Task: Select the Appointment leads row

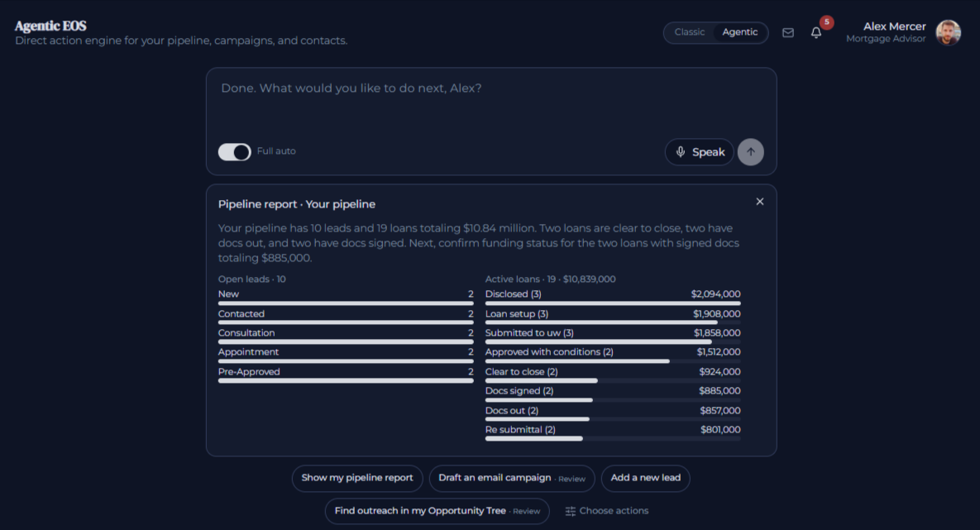Action: (346, 355)
